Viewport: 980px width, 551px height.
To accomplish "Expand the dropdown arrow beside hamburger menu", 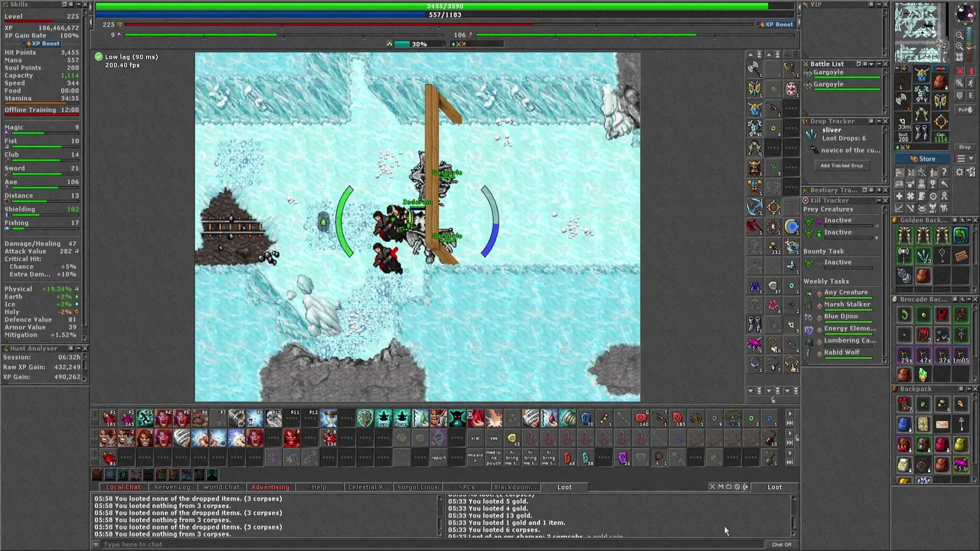I will click(971, 158).
